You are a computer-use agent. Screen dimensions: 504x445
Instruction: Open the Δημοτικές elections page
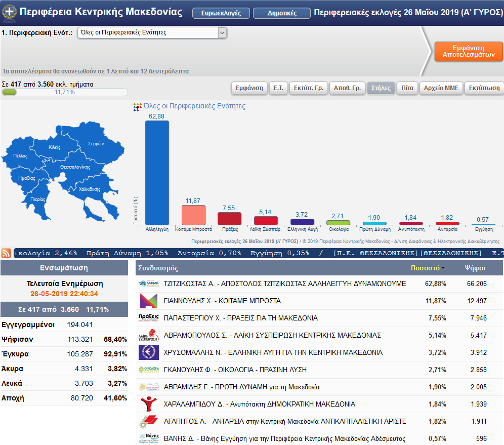[282, 13]
